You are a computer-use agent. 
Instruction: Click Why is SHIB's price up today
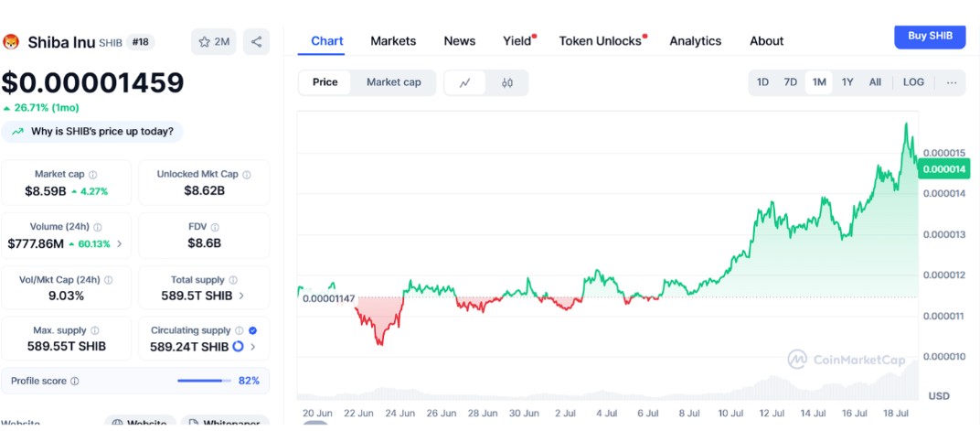click(92, 132)
